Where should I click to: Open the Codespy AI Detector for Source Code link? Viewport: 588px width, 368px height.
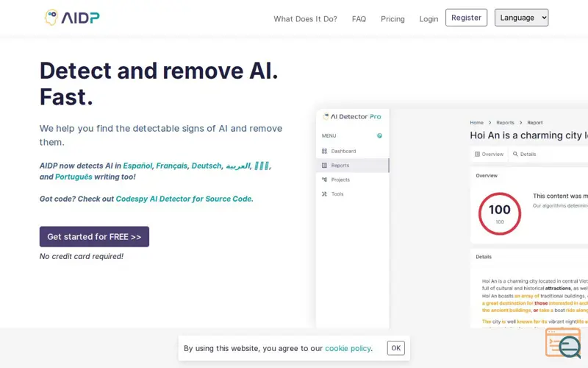184,199
